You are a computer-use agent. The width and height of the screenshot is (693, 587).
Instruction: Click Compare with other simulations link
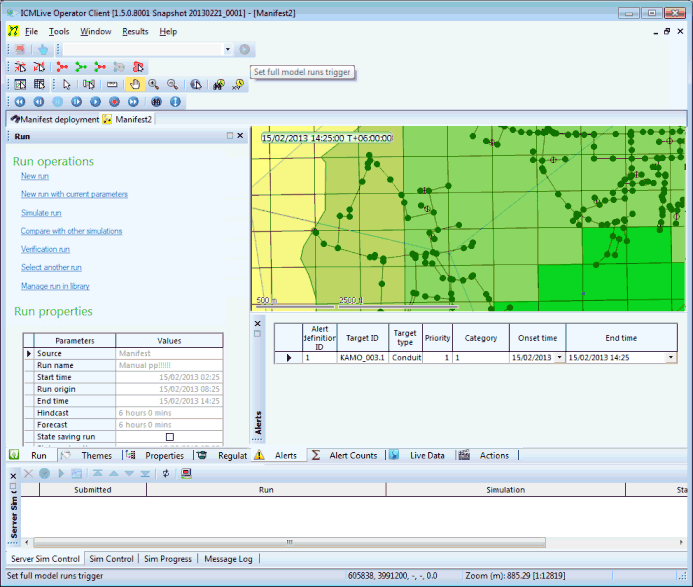(x=71, y=231)
